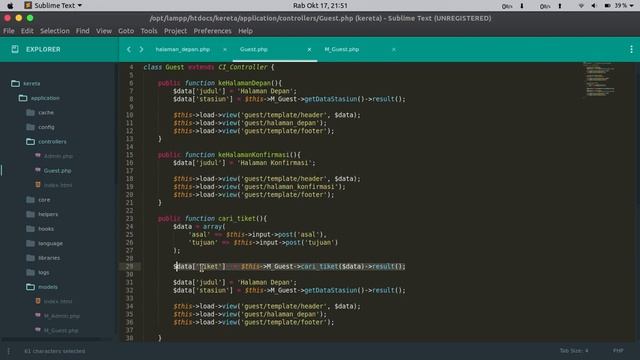Click the status bar panel switcher icon

9,351
